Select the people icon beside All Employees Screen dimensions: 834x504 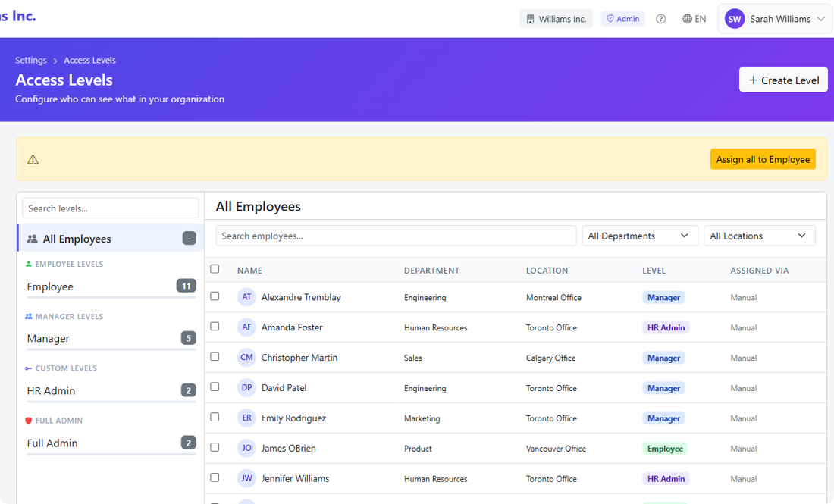[32, 238]
